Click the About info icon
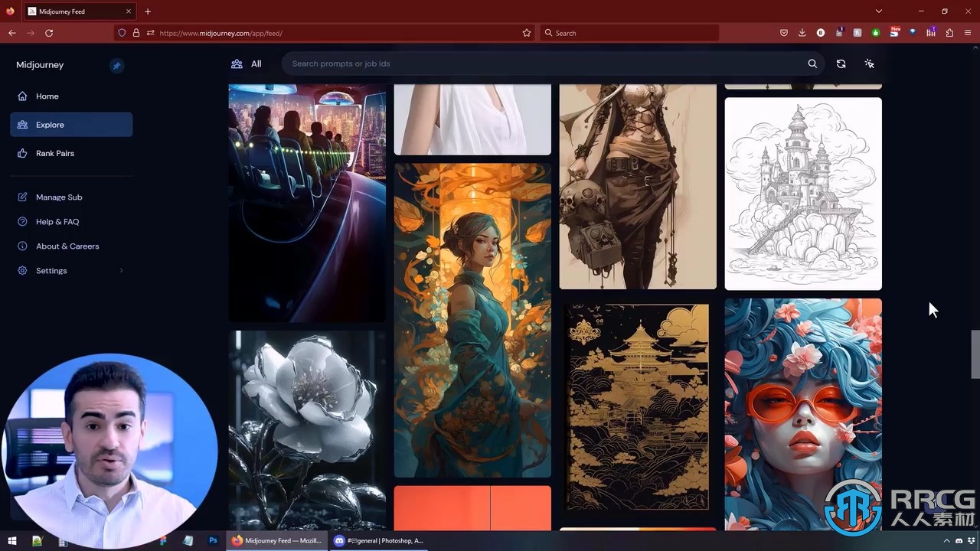980x551 pixels. (22, 246)
